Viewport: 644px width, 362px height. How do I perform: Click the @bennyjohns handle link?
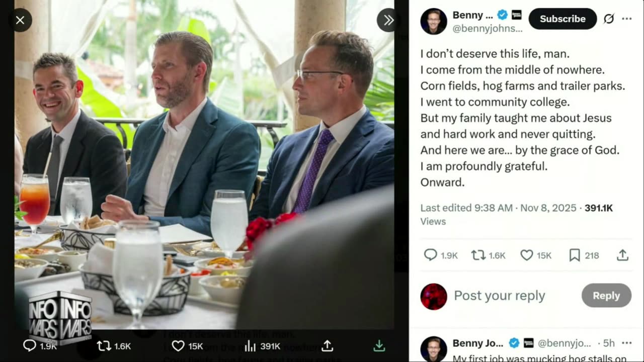point(488,29)
